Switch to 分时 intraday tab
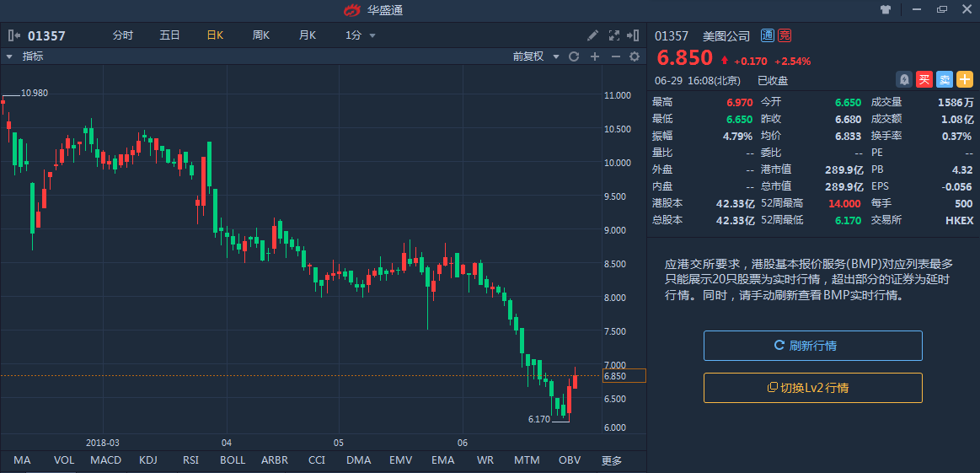980x473 pixels. click(x=123, y=35)
